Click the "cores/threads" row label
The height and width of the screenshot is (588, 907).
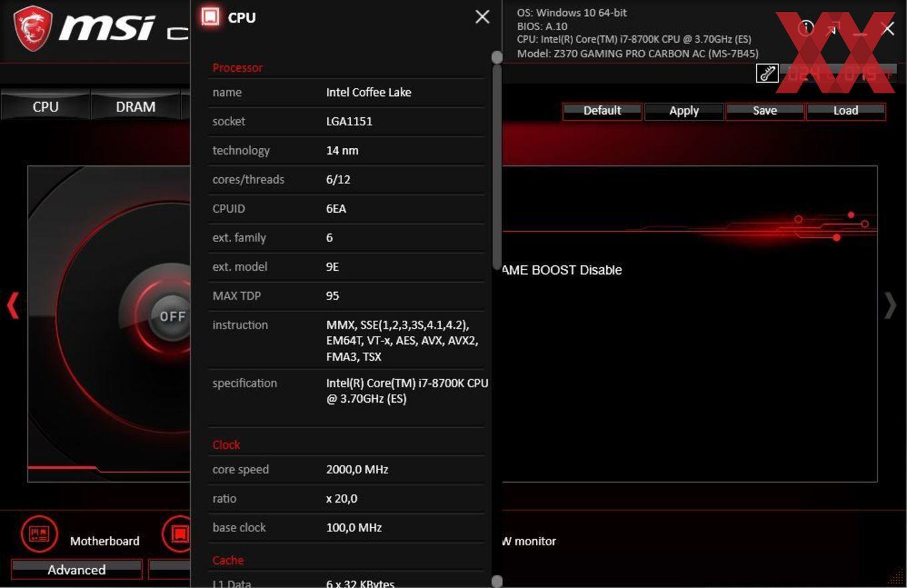[x=248, y=179]
